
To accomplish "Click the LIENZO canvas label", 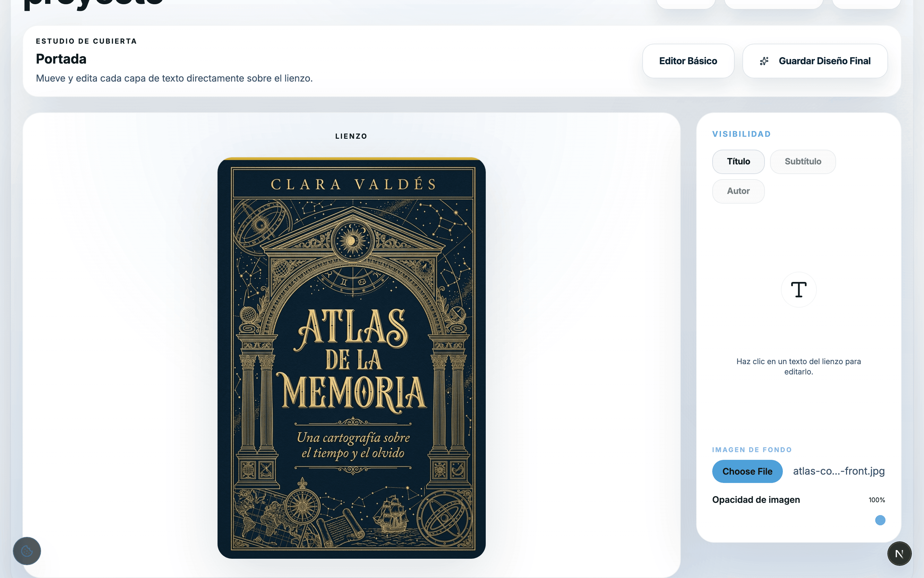I will point(351,136).
